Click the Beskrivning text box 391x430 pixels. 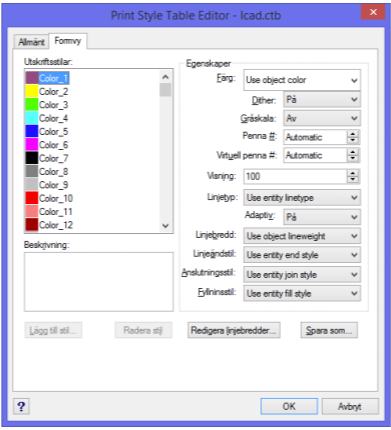(x=99, y=282)
